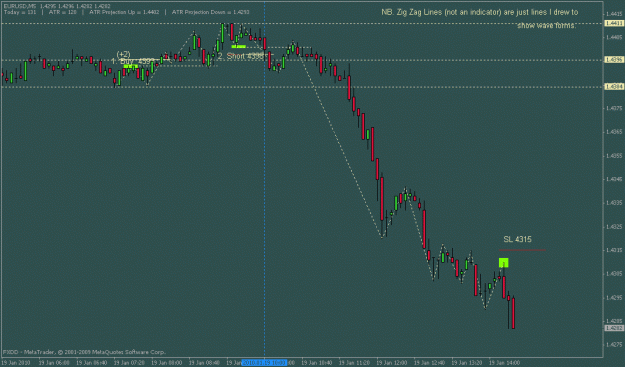Click the 'ATR Projection Up = 1.4402' readout
The width and height of the screenshot is (625, 367).
pos(124,12)
